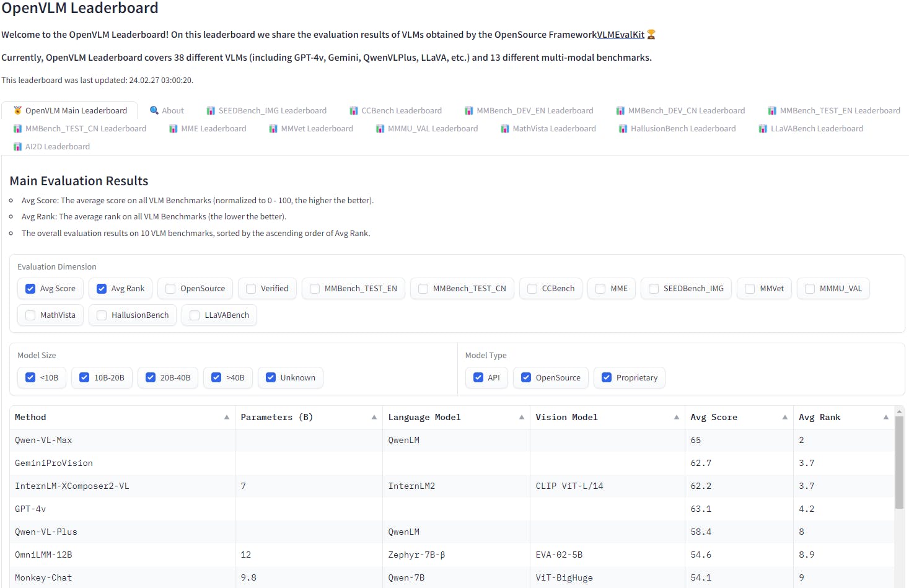This screenshot has height=588, width=909.
Task: Click the magnifier icon beside About
Action: tap(154, 110)
